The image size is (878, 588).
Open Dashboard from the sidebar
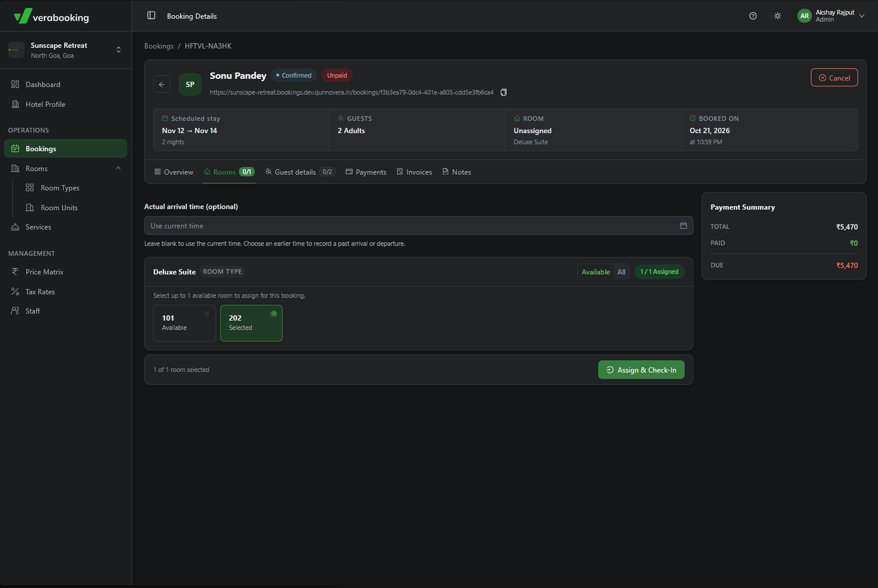click(x=65, y=85)
